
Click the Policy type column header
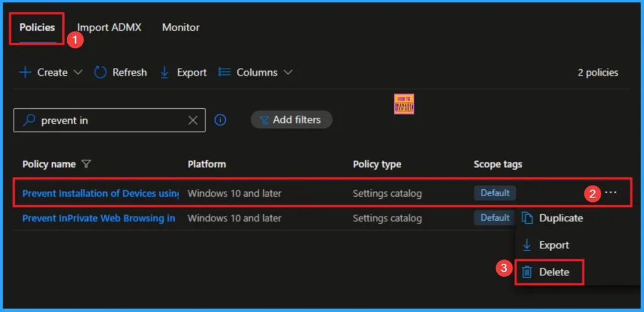[377, 165]
